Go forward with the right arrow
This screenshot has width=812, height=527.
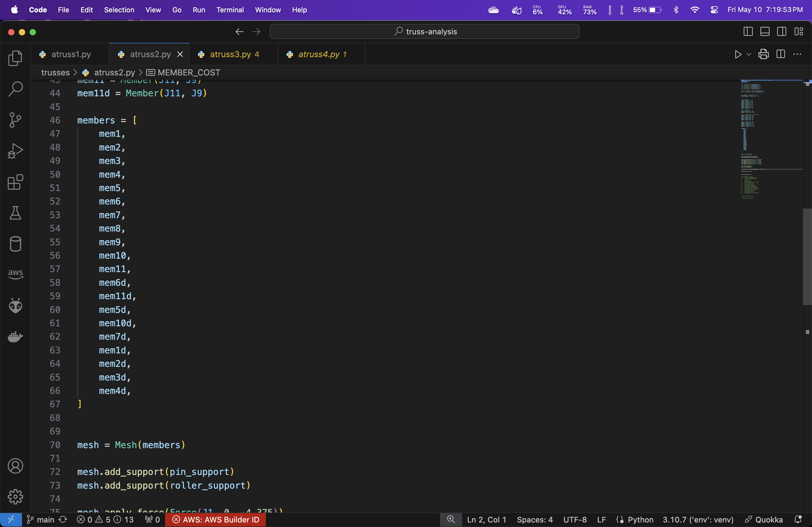pyautogui.click(x=256, y=32)
